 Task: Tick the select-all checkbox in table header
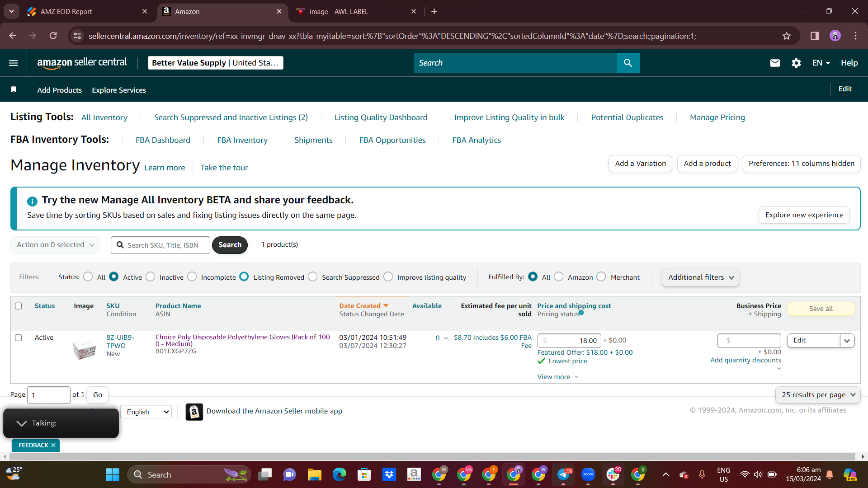point(19,306)
